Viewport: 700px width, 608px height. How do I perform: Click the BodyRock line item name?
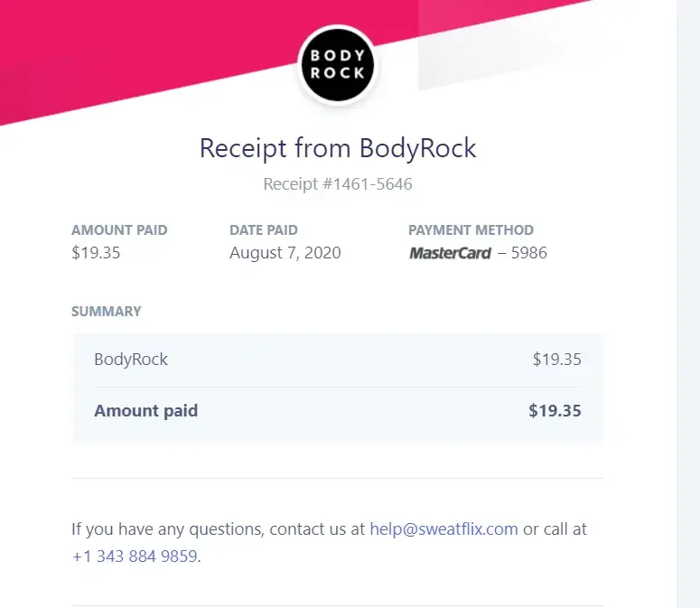tap(131, 360)
